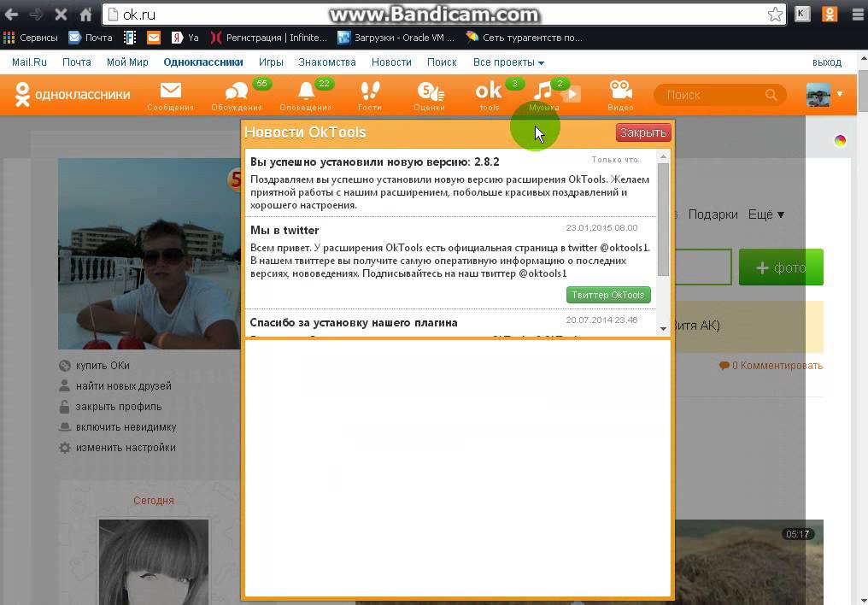Click the browser back arrow

11,15
